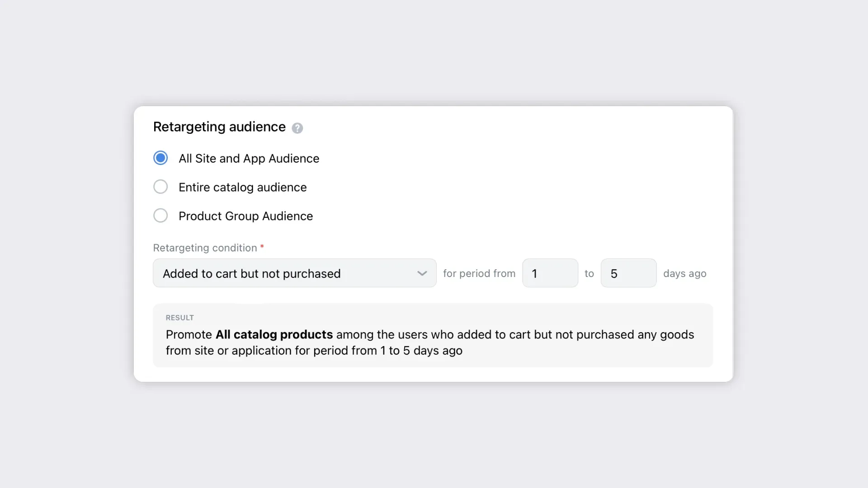Select Product Group Audience radio button
Screen dimensions: 868x488
coord(160,216)
